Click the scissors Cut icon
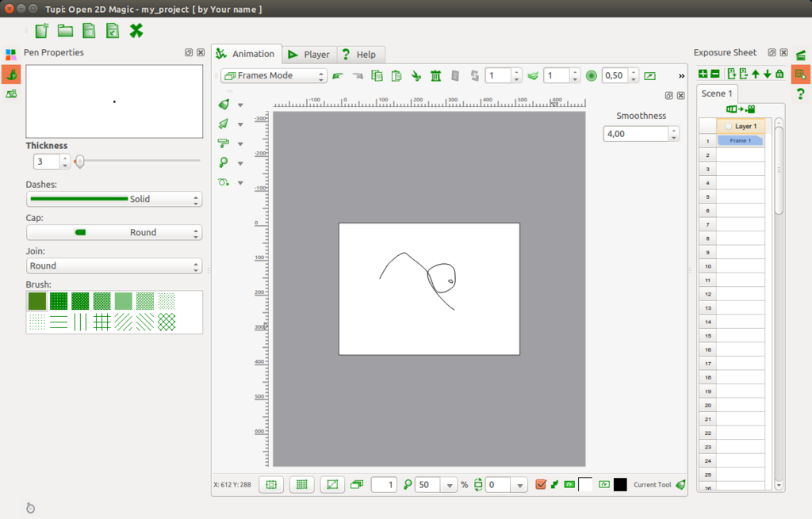Viewport: 812px width, 519px height. click(416, 76)
